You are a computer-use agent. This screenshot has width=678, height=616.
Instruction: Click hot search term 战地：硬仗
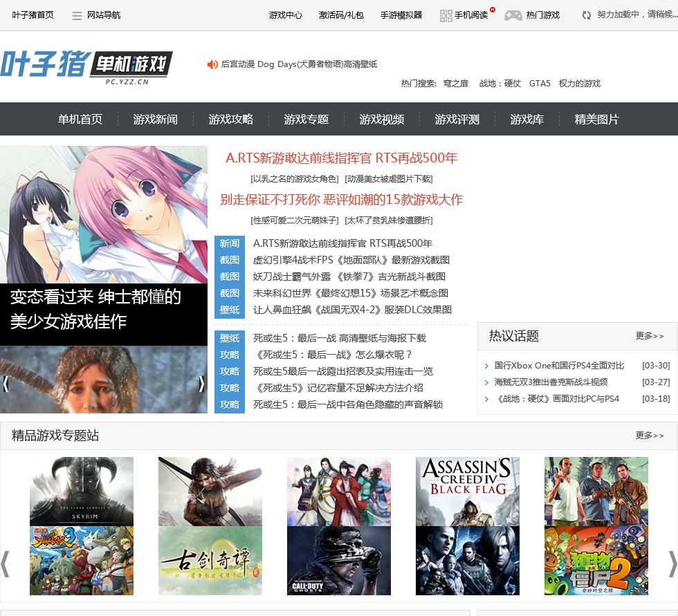pos(500,84)
